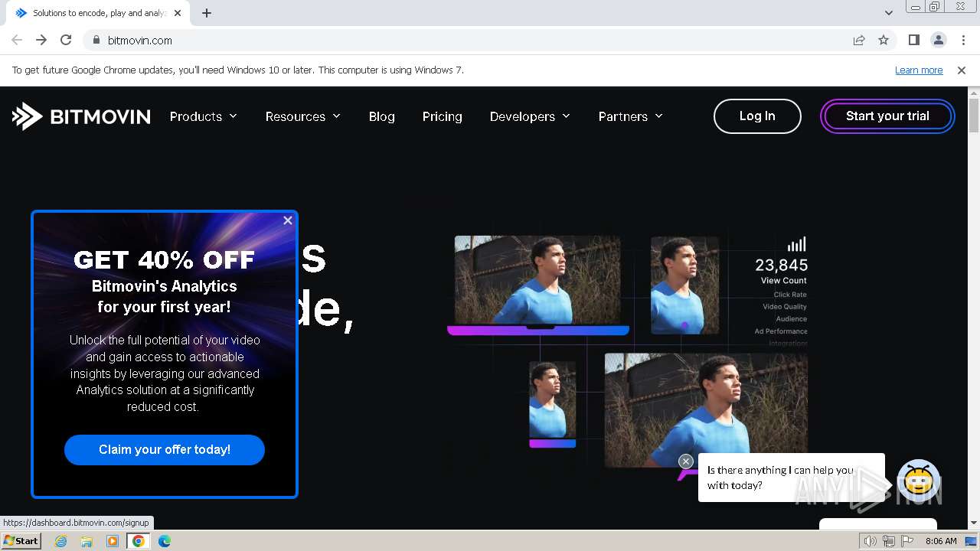Reload the bitmovin.com page
The image size is (980, 551).
(x=66, y=40)
